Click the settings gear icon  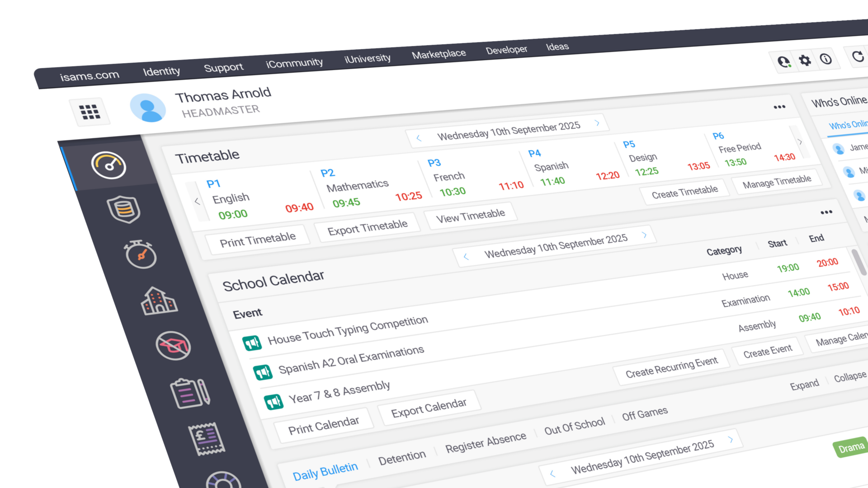(x=805, y=60)
